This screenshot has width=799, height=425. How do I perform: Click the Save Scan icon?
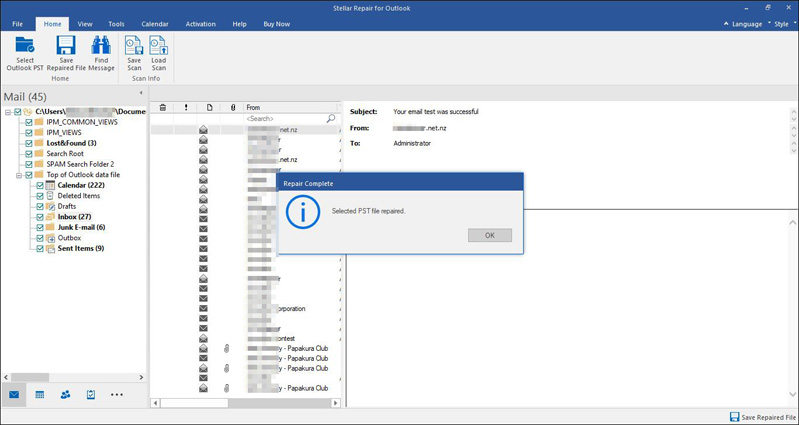click(x=134, y=45)
